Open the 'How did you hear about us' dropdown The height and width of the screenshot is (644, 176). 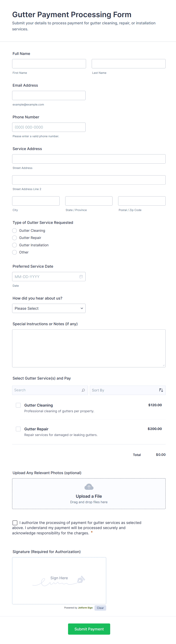click(x=49, y=308)
